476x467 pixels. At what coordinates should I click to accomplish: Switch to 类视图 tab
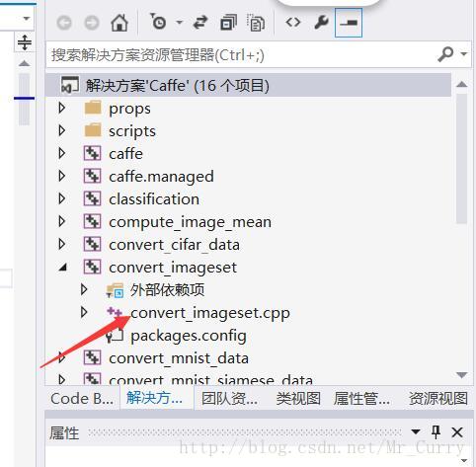298,399
